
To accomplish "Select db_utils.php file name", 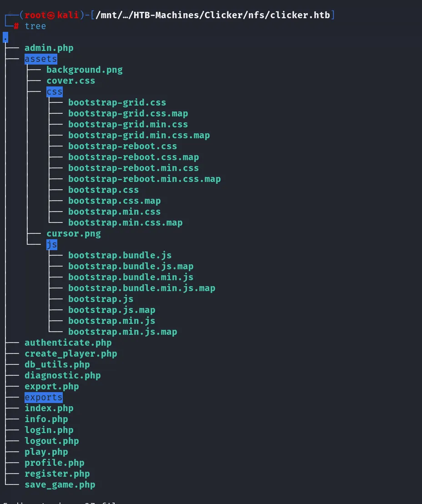I will tap(57, 365).
